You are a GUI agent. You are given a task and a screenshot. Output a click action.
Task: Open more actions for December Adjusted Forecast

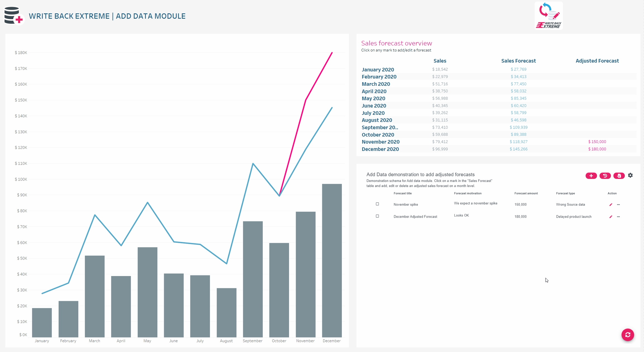click(618, 217)
